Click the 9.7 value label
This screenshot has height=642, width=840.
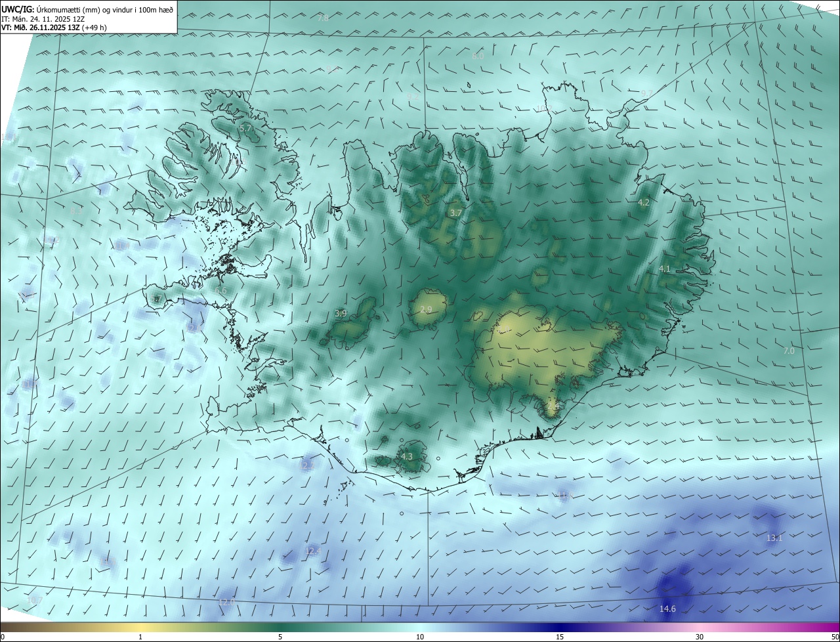(x=647, y=94)
